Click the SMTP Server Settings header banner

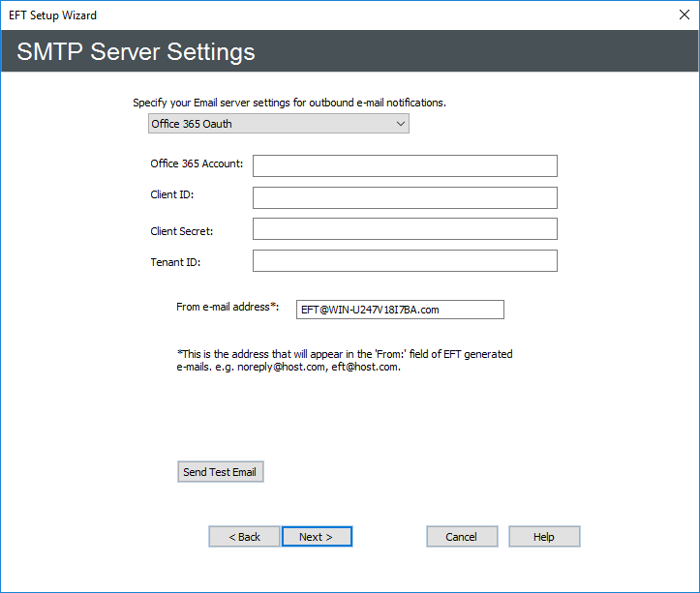pyautogui.click(x=137, y=51)
